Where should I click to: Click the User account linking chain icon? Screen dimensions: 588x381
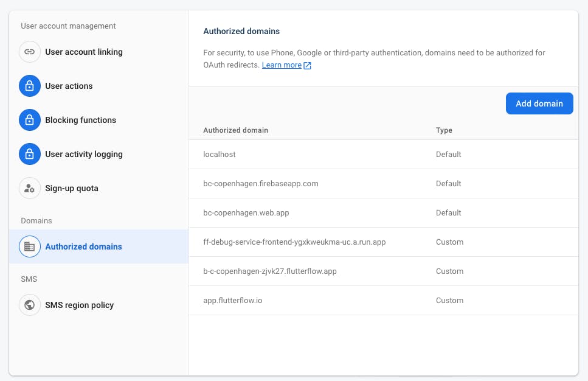pyautogui.click(x=29, y=52)
